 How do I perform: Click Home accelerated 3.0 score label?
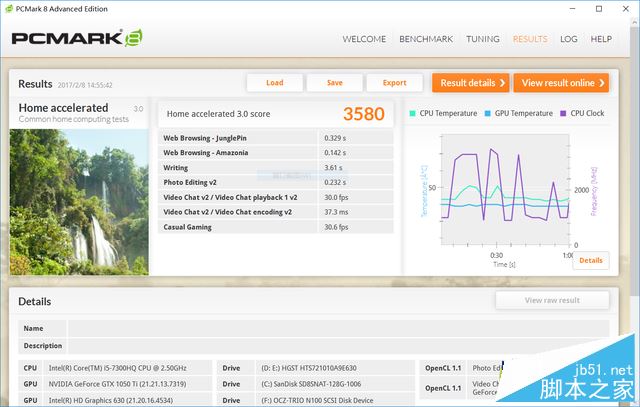pos(218,114)
